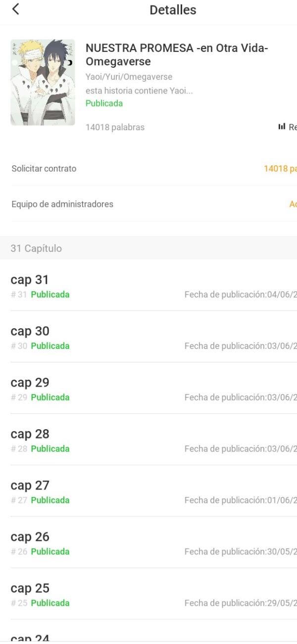Tap publication date of cap 27
The height and width of the screenshot is (644, 297).
coord(241,500)
